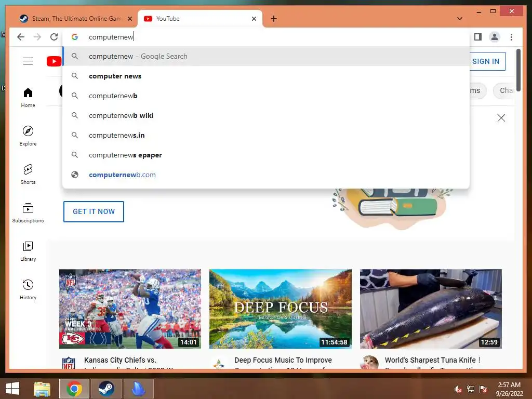Screen dimensions: 532x399
Task: Open Explore in YouTube sidebar
Action: (x=28, y=136)
